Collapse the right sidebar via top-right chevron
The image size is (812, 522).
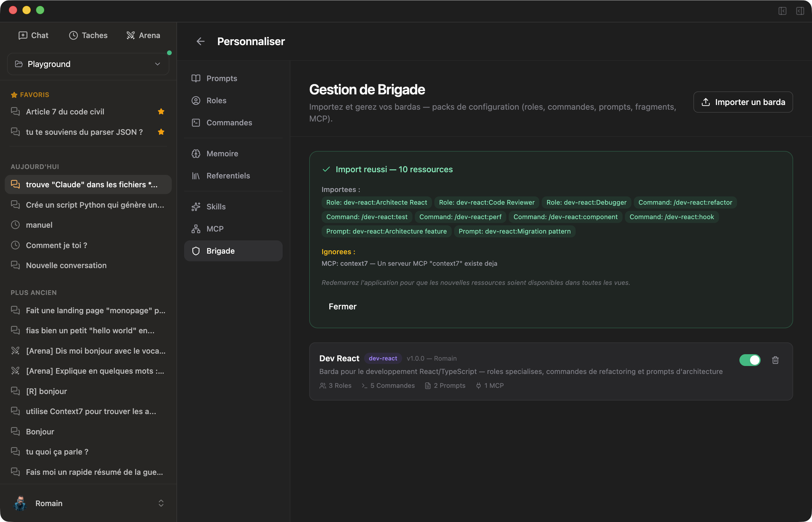[x=800, y=11]
